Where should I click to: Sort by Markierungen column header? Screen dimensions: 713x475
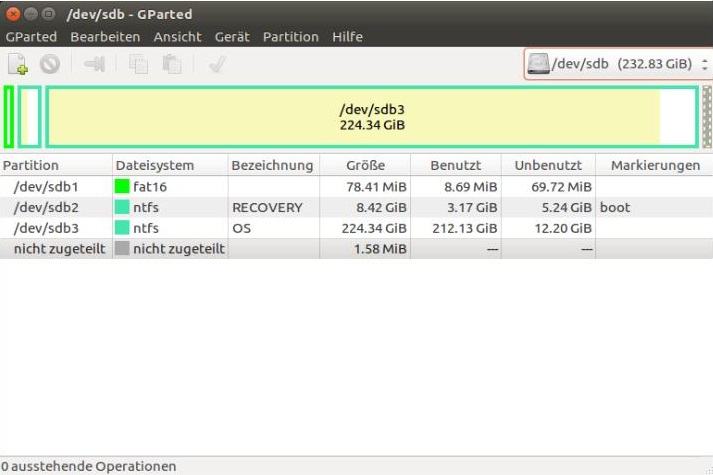coord(654,165)
